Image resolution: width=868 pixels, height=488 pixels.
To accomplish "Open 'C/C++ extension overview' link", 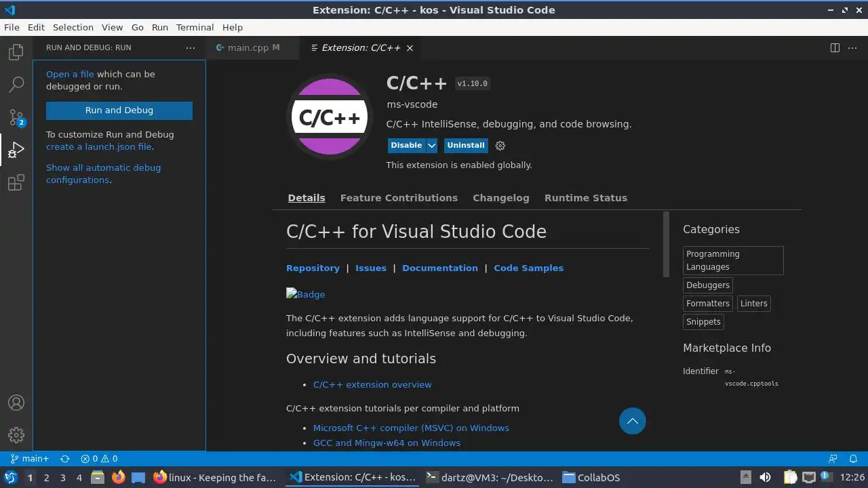I will 372,384.
